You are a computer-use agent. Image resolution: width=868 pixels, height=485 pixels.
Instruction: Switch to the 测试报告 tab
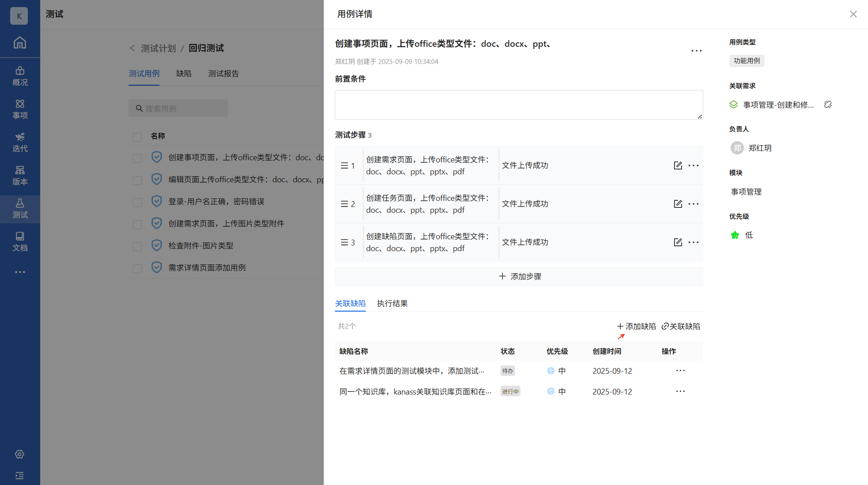pos(224,74)
